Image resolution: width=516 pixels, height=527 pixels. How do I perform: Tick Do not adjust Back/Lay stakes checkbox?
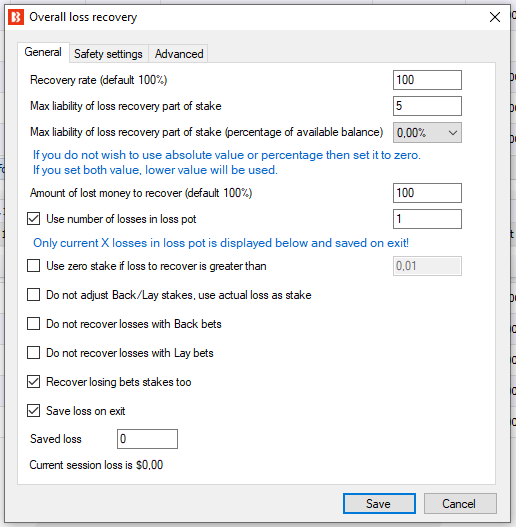(34, 295)
